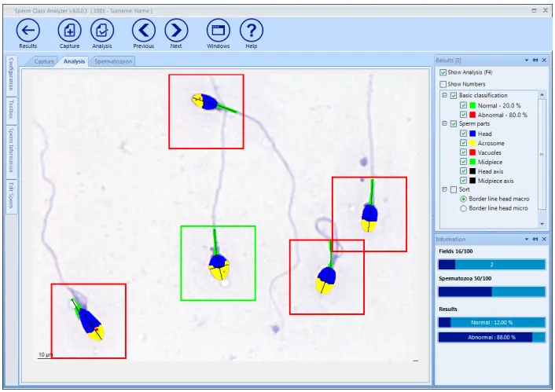Open the Configuration side panel
Image resolution: width=555 pixels, height=392 pixels.
tap(11, 75)
